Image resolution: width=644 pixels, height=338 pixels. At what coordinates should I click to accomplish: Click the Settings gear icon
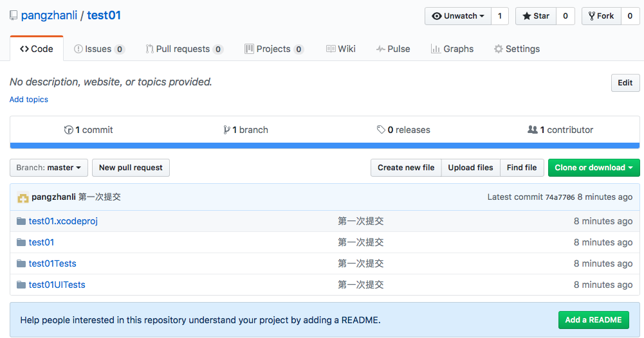[498, 49]
